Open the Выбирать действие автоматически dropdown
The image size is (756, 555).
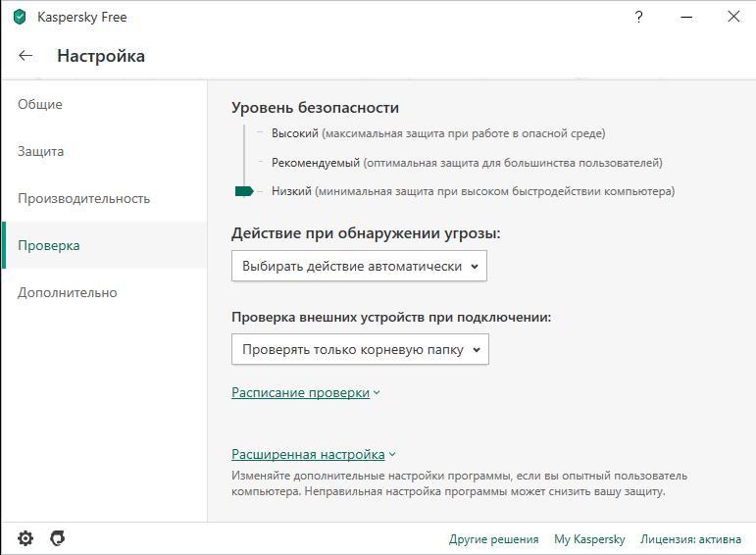point(359,266)
